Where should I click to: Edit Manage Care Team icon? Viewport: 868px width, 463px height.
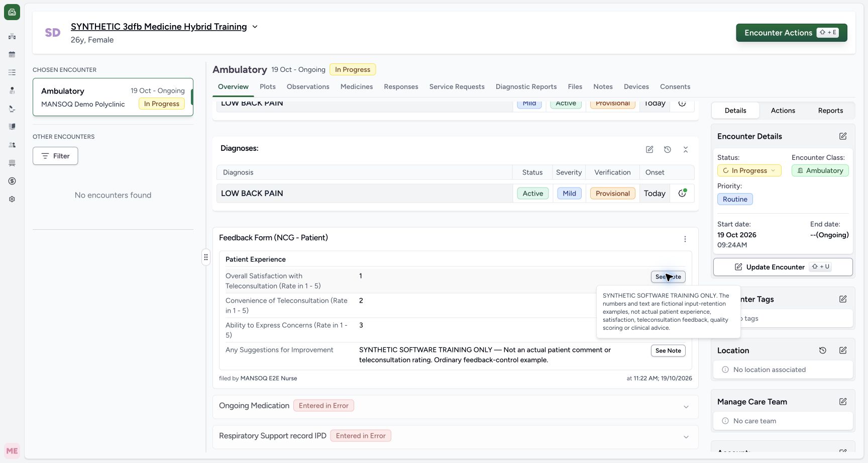[x=843, y=402]
